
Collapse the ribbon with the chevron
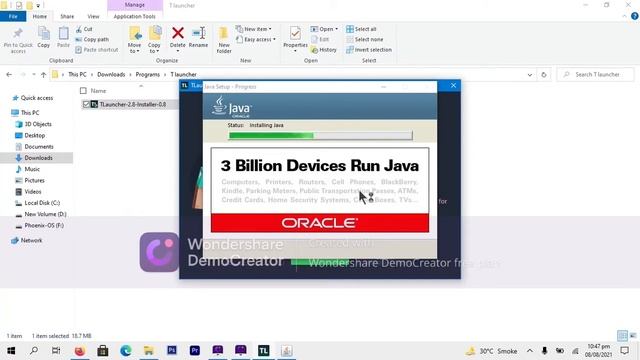(624, 16)
